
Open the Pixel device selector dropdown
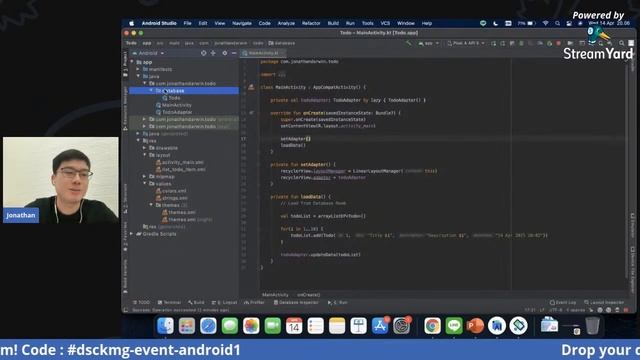[466, 43]
